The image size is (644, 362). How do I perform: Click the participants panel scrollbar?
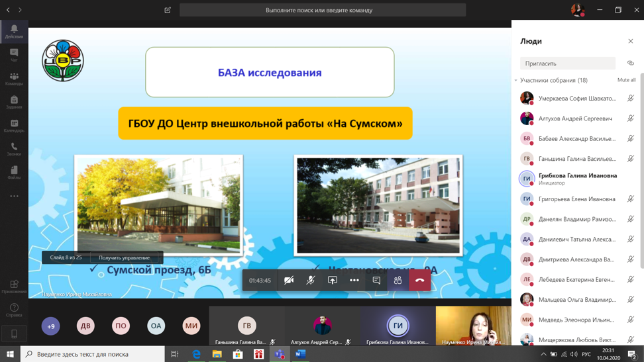(641, 172)
